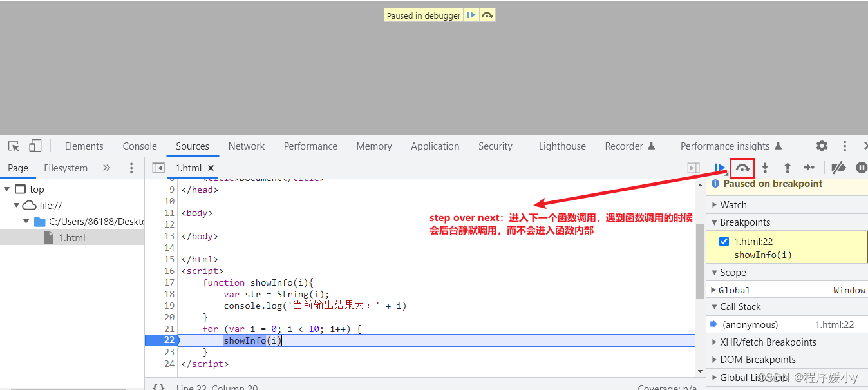The height and width of the screenshot is (390, 868).
Task: Deactivate breakpoints icon
Action: [x=838, y=168]
